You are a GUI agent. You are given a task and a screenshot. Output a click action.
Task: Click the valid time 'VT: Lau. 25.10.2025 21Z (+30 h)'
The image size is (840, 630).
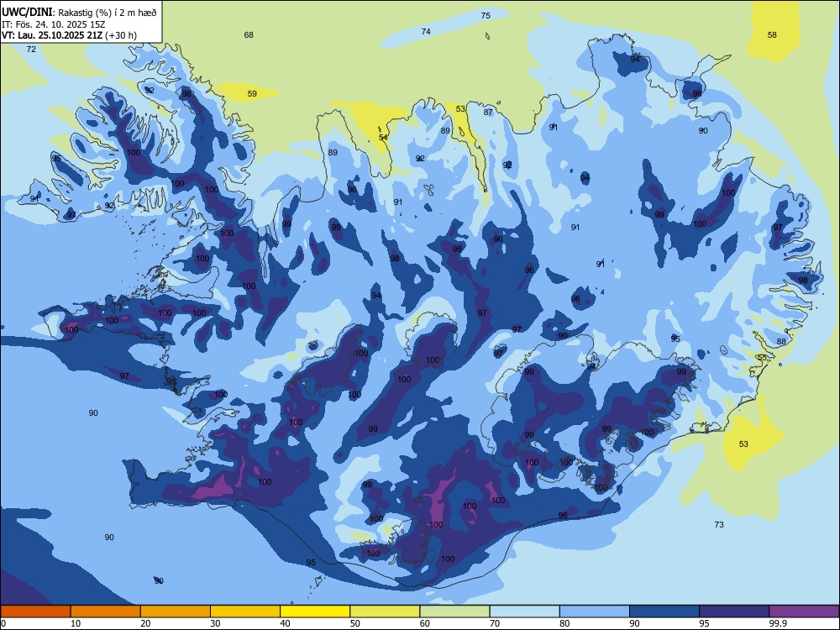[x=69, y=35]
